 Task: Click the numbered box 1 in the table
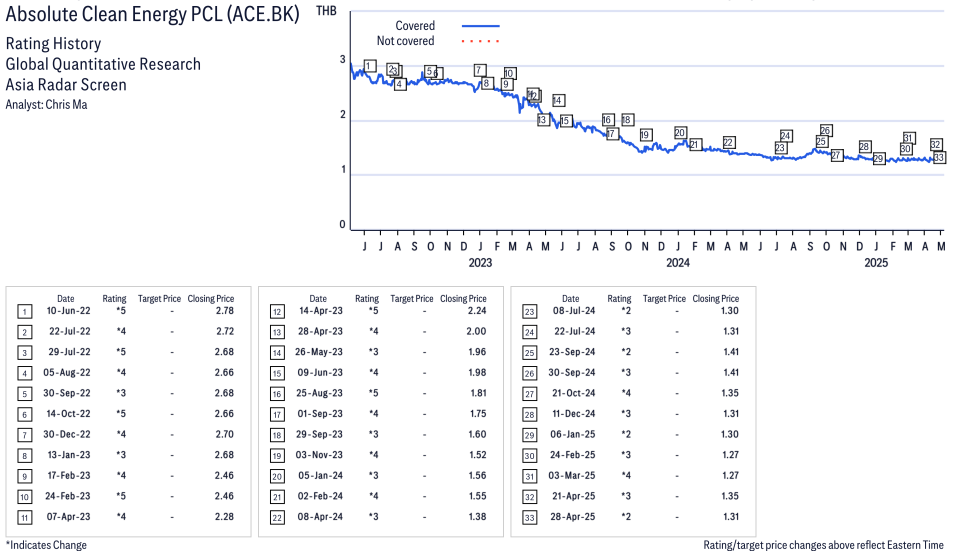point(24,312)
